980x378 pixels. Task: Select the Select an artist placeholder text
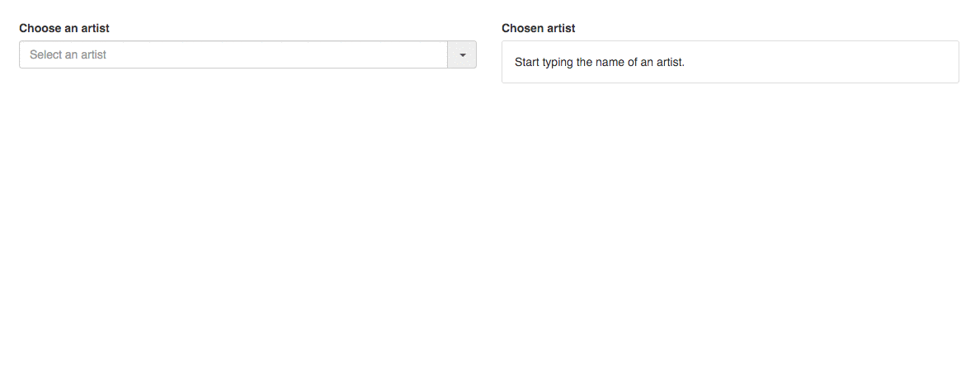68,55
